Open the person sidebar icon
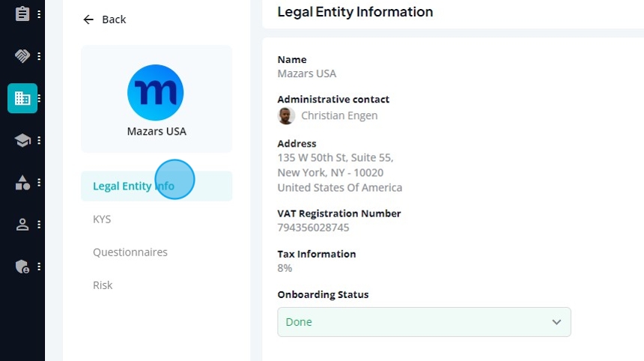This screenshot has width=644, height=361. [x=22, y=224]
